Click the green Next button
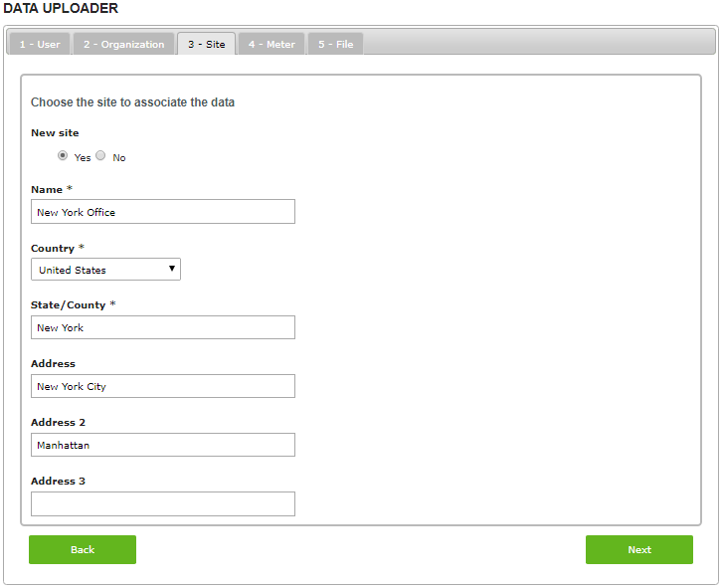 pos(638,549)
